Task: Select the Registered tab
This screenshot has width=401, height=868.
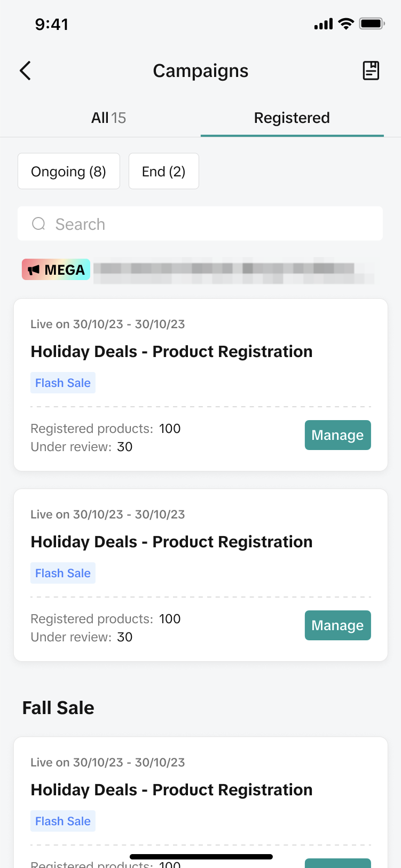Action: coord(292,118)
